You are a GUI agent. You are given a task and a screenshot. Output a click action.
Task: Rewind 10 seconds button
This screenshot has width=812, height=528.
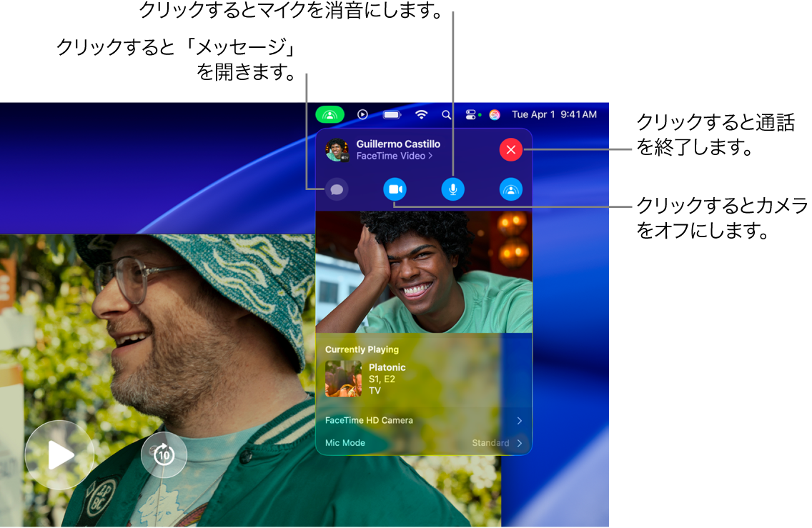click(x=164, y=455)
